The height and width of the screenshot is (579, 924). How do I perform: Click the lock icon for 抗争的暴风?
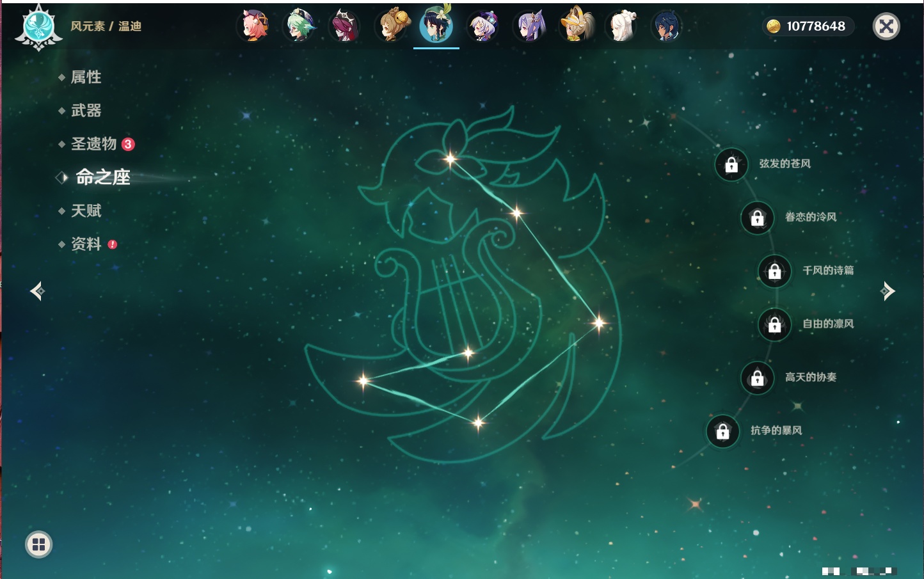pos(723,431)
